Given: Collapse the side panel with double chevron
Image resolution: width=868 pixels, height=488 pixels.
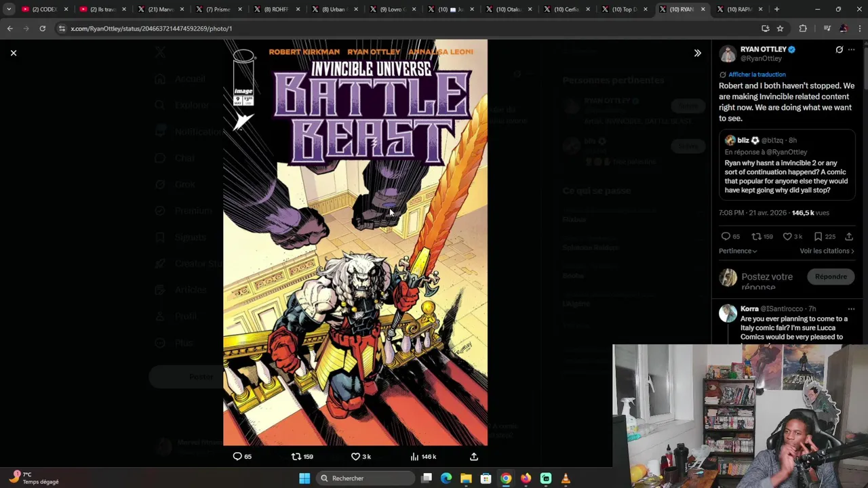Looking at the screenshot, I should tap(697, 53).
